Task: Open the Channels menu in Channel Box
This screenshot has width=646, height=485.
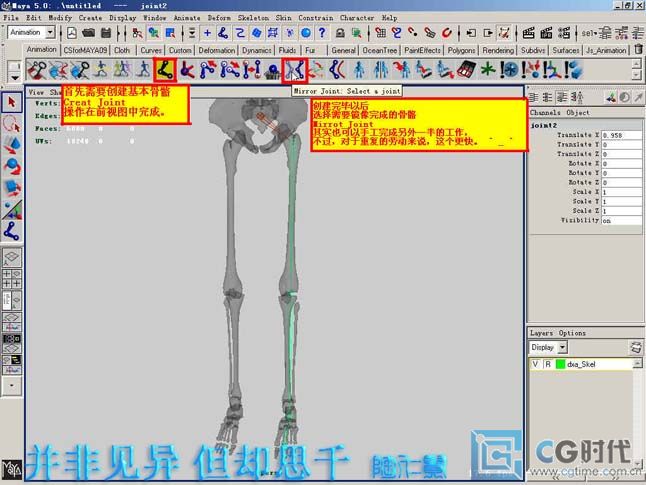Action: coord(545,112)
